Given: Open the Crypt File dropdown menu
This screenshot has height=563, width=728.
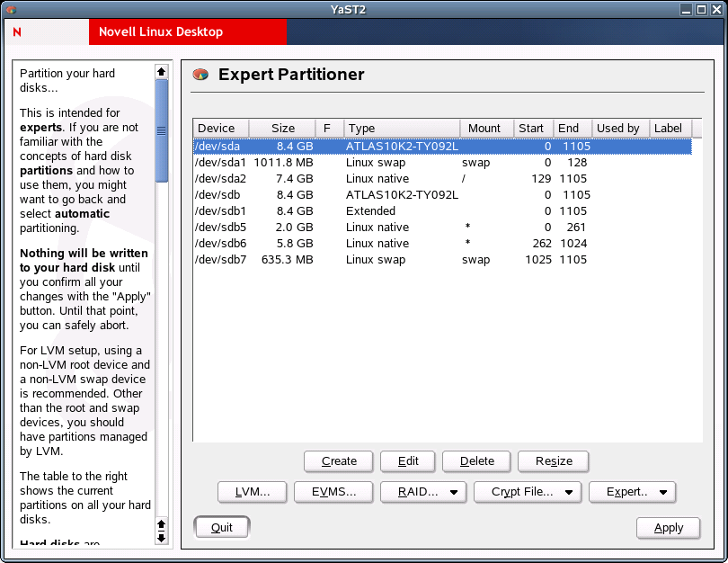Looking at the screenshot, I should (528, 492).
